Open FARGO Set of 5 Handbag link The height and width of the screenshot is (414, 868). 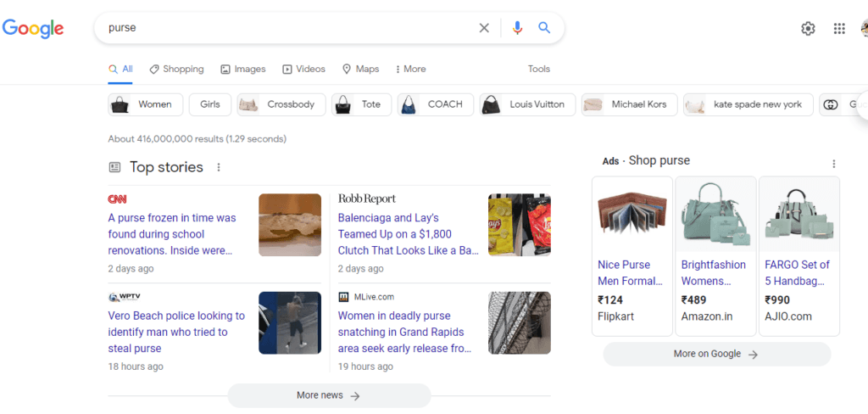pos(797,272)
